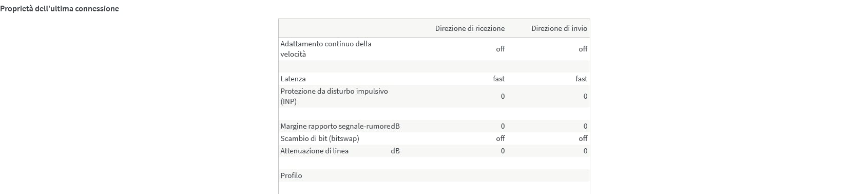
Task: Click the send 'fast' latency value
Action: [x=582, y=79]
